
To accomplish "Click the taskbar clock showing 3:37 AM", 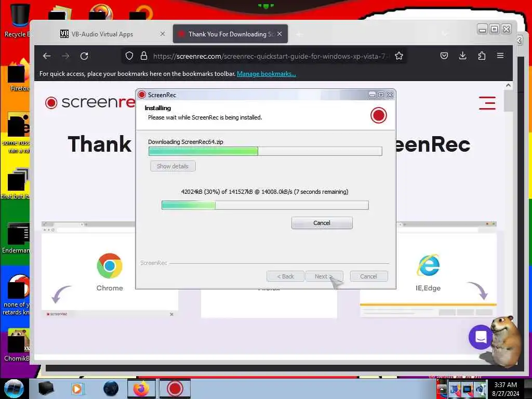I will coord(506,389).
